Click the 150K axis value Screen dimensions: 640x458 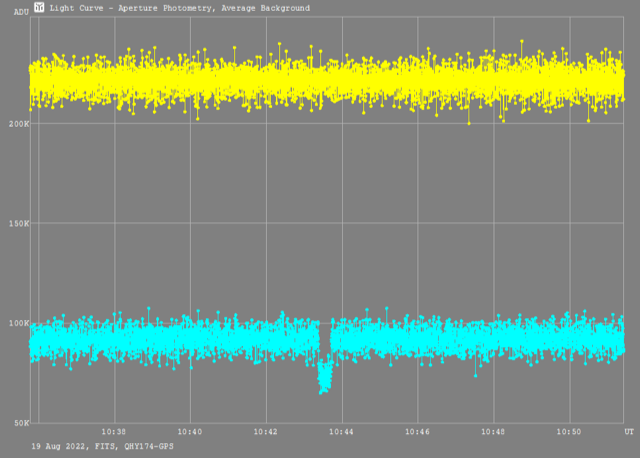[x=19, y=224]
